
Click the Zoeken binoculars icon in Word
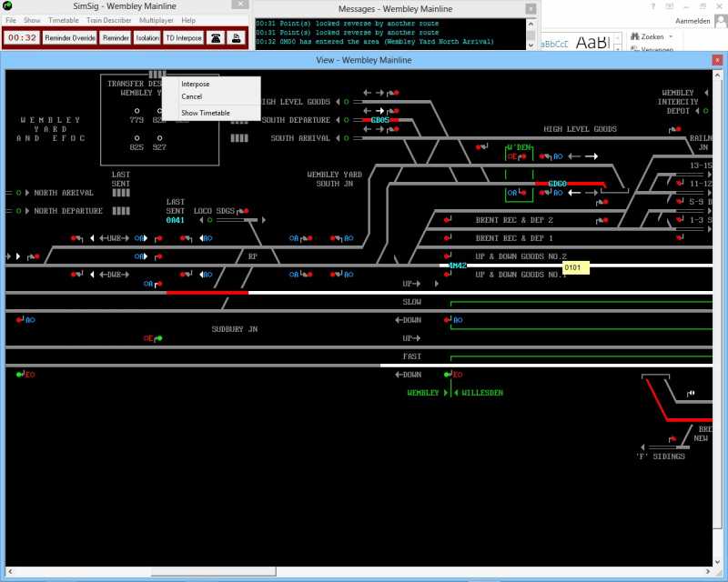point(634,36)
